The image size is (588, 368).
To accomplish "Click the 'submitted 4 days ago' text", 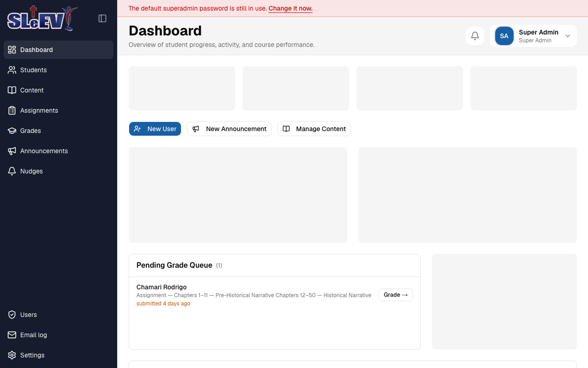I will [x=163, y=304].
